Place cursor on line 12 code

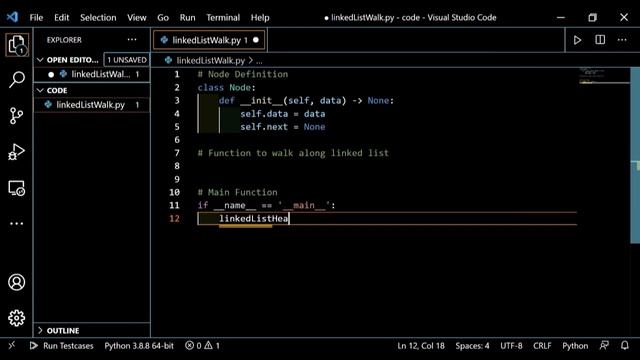(x=253, y=218)
